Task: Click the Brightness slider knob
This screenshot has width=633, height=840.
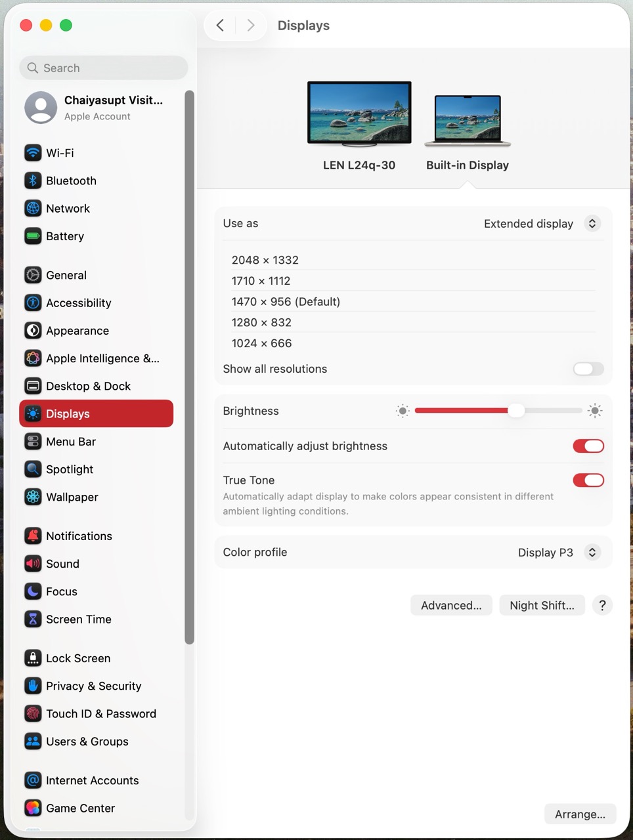Action: point(517,411)
